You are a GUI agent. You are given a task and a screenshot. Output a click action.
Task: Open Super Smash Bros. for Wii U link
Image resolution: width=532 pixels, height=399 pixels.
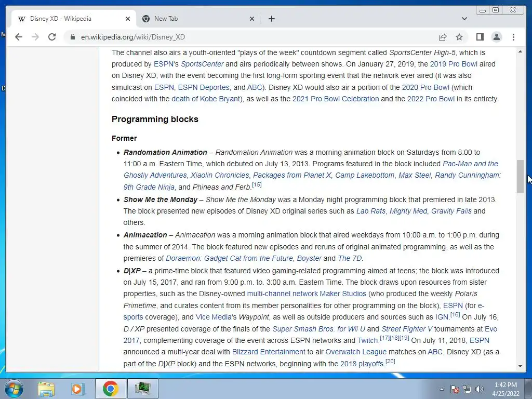318,329
